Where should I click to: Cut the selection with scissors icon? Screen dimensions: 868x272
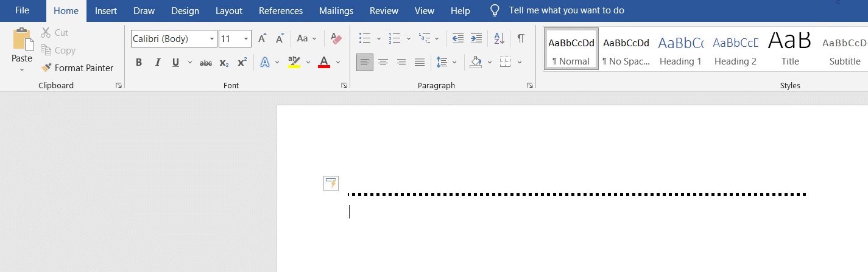(55, 32)
